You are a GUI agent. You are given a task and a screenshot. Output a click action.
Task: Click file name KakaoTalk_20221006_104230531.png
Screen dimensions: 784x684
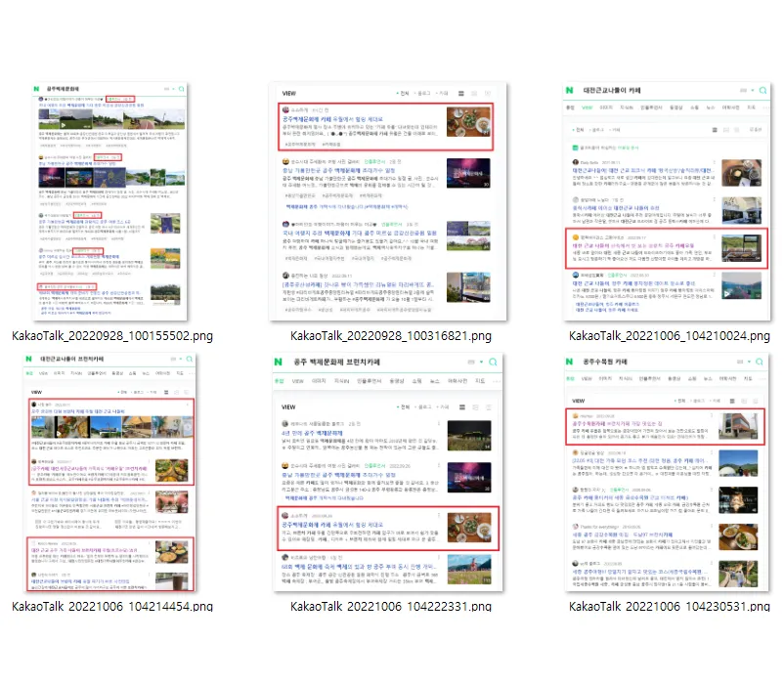pyautogui.click(x=670, y=606)
